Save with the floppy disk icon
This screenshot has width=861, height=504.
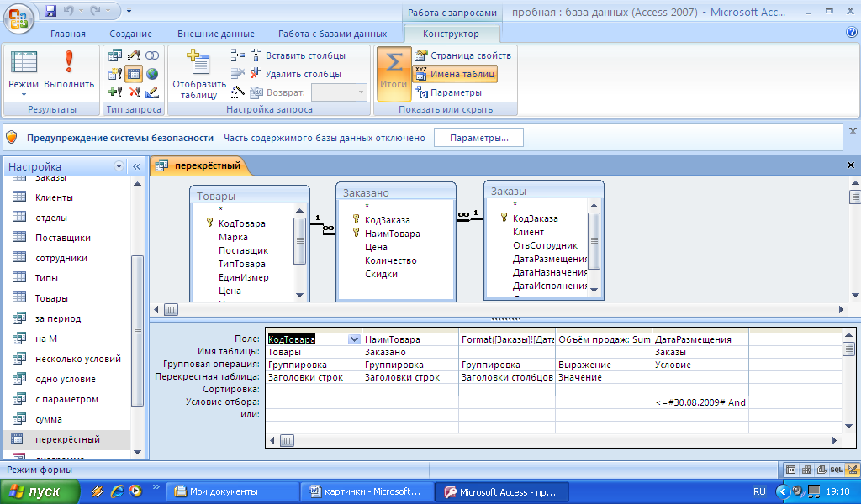click(x=50, y=10)
